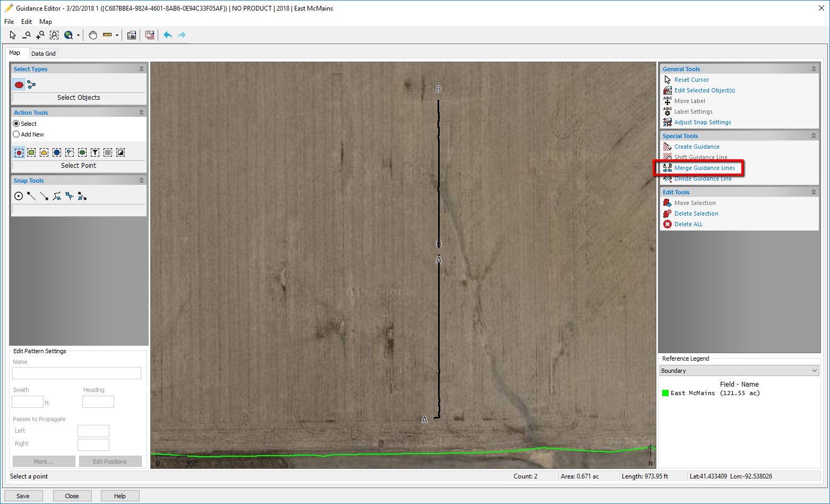Click the green rectangle selection tool
This screenshot has height=504, width=830.
click(31, 152)
